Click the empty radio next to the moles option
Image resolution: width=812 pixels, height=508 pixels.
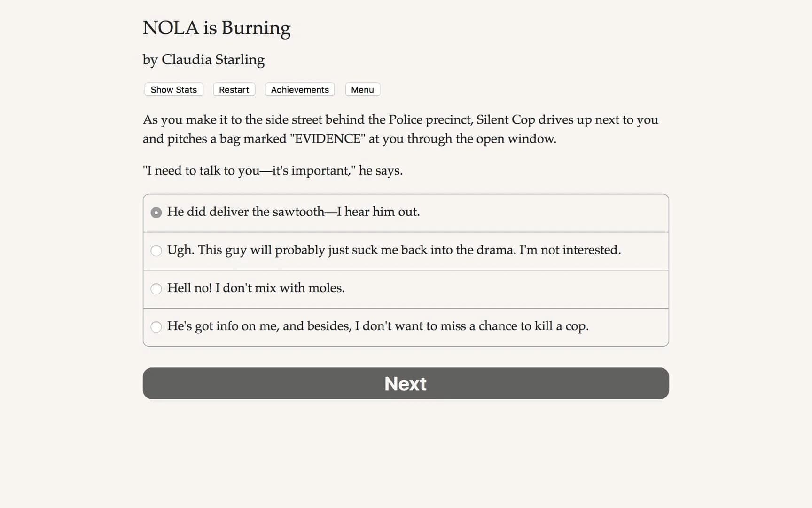(156, 289)
